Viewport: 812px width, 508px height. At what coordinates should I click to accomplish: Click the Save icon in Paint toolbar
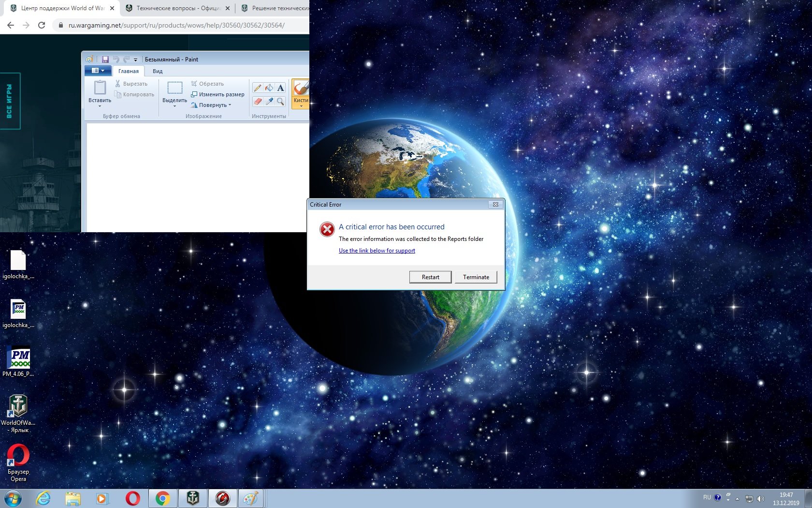[x=105, y=60]
